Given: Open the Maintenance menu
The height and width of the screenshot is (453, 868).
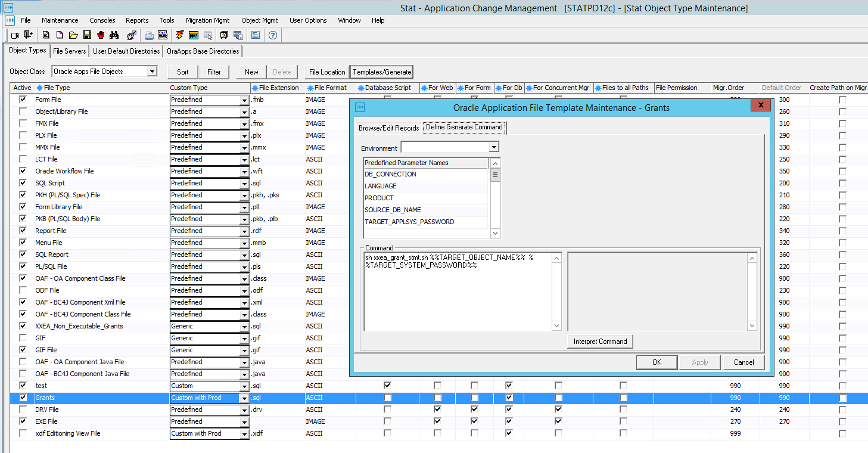Looking at the screenshot, I should tap(60, 20).
